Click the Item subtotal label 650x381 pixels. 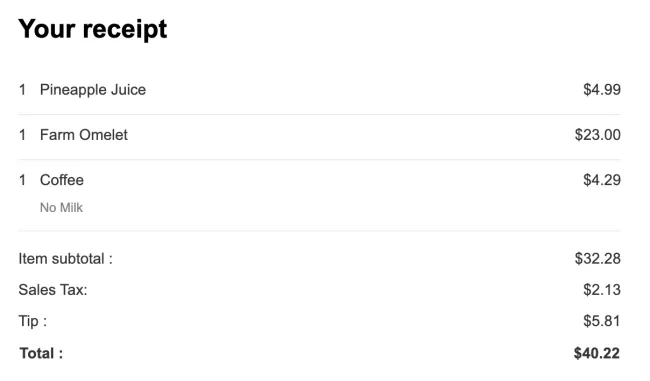65,259
